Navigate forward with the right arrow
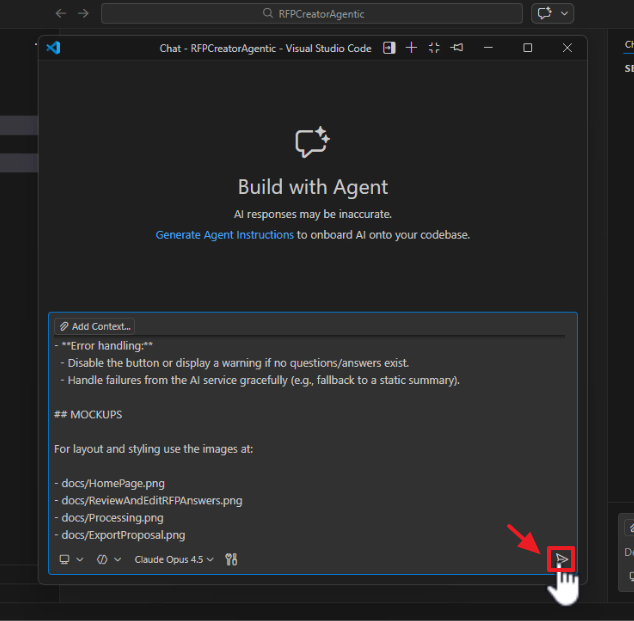Screen dimensions: 634x621 click(x=83, y=14)
